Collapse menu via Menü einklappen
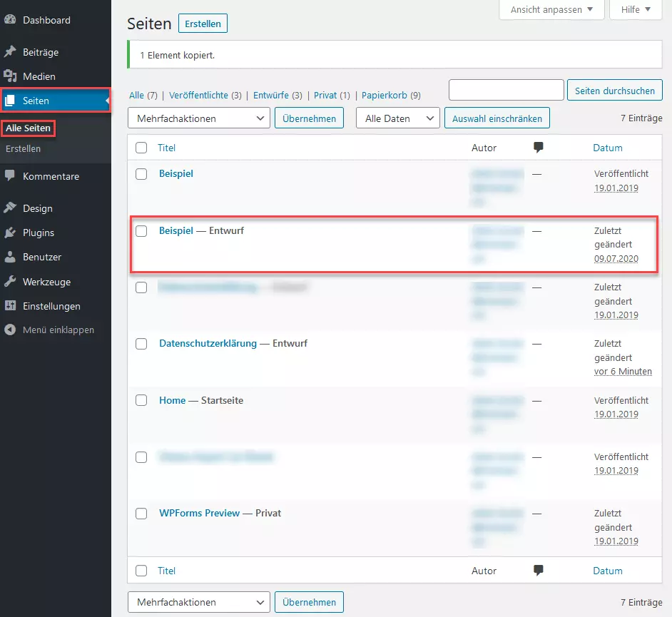The image size is (672, 617). pyautogui.click(x=58, y=330)
